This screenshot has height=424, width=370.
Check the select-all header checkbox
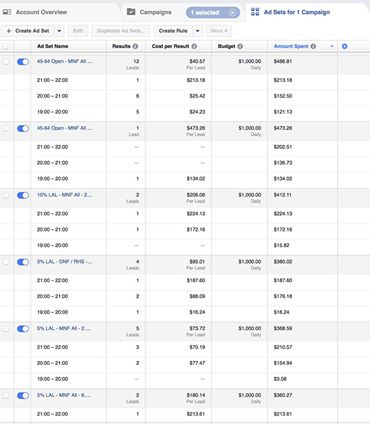tap(6, 46)
